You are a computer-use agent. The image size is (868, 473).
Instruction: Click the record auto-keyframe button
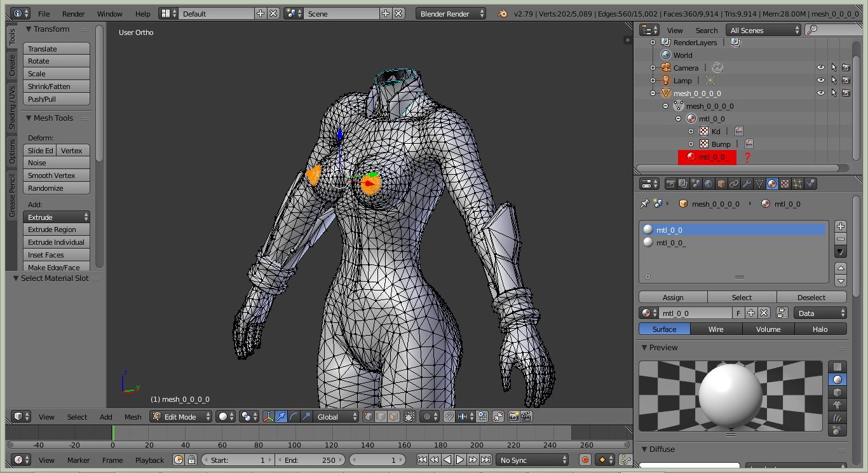pos(585,460)
